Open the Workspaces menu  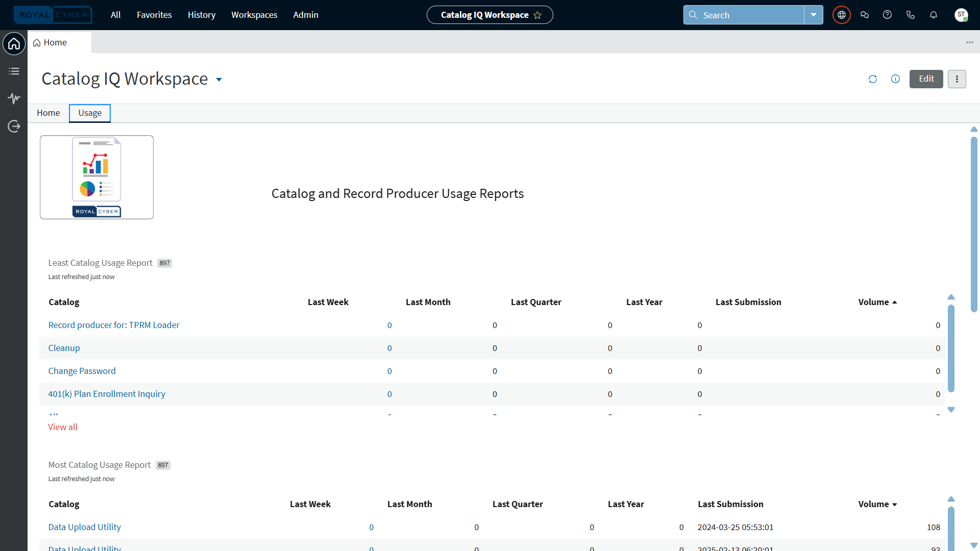coord(254,15)
